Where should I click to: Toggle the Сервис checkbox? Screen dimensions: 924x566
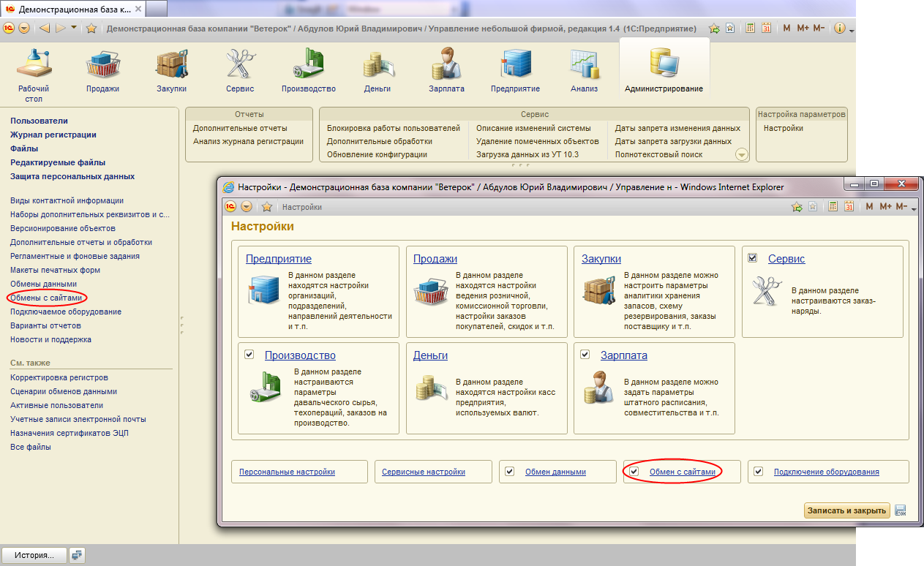tap(753, 258)
